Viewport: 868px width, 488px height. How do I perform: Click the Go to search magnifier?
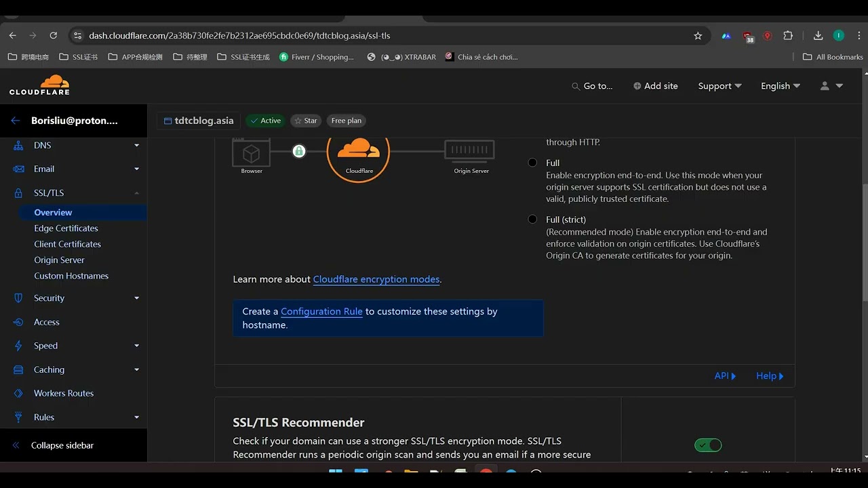tap(576, 86)
